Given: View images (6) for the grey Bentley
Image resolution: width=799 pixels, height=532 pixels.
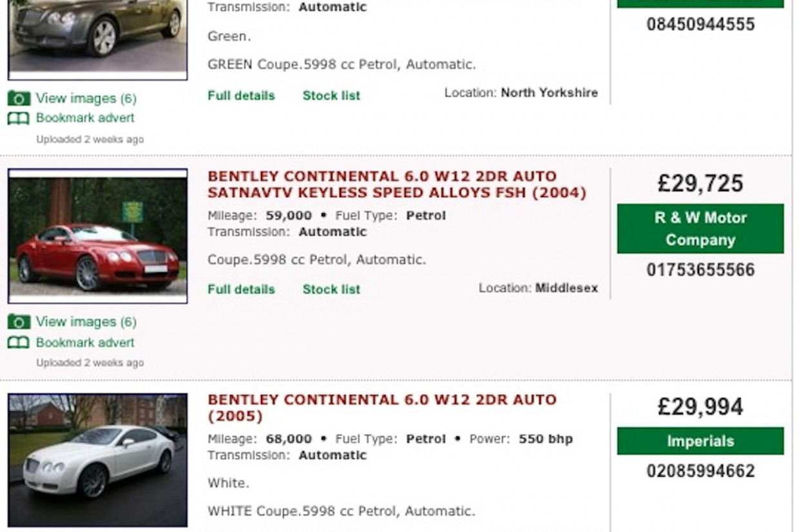Looking at the screenshot, I should click(86, 99).
